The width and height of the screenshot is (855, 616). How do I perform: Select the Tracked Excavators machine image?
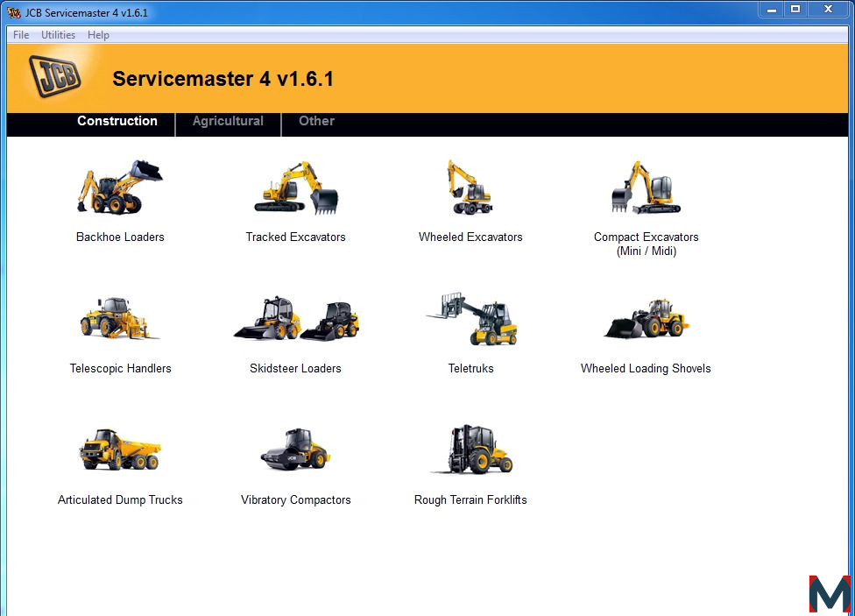click(x=295, y=188)
